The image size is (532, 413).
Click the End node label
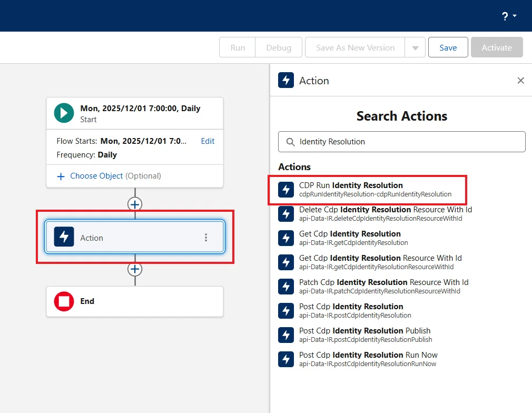tap(87, 301)
